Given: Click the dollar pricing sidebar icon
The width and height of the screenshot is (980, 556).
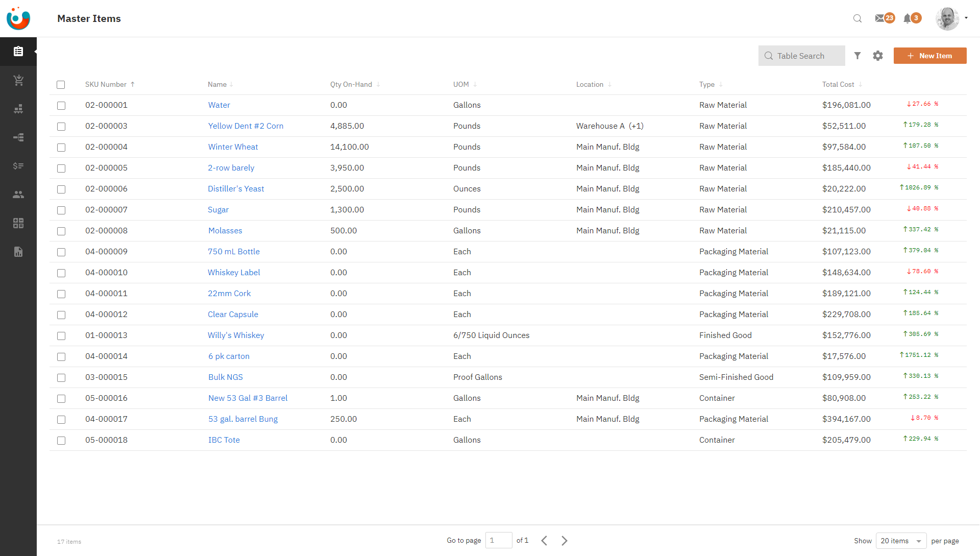Looking at the screenshot, I should coord(18,166).
